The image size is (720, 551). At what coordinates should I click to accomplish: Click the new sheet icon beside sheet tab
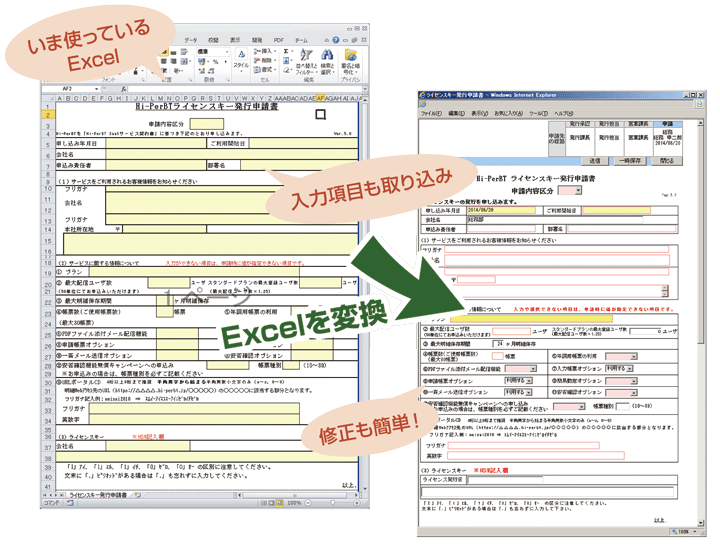[137, 495]
